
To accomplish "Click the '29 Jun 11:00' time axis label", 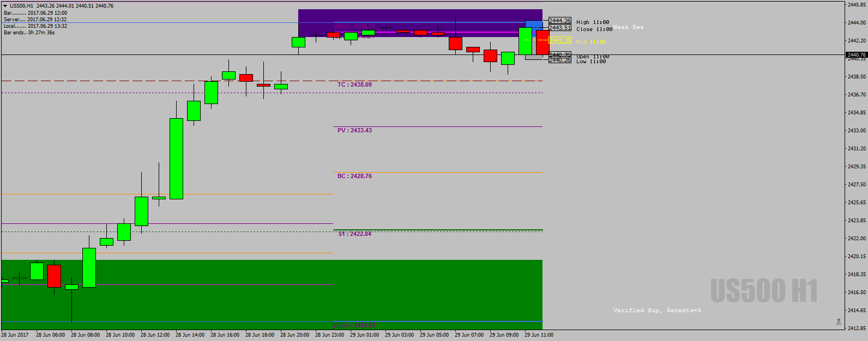I will [539, 335].
